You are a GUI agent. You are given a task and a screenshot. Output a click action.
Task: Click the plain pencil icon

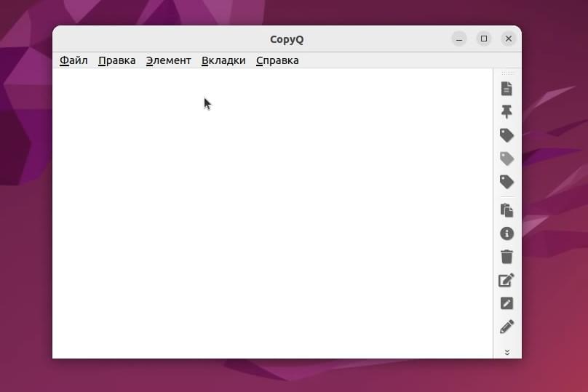tap(506, 327)
